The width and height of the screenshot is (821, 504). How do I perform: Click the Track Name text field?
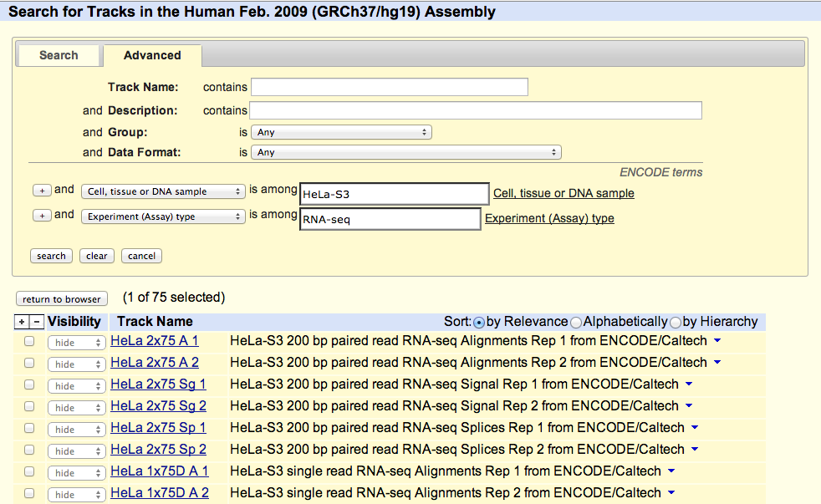pyautogui.click(x=390, y=87)
